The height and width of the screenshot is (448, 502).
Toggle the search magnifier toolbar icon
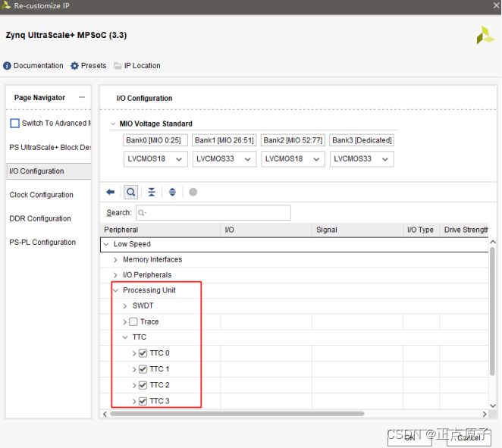[131, 192]
